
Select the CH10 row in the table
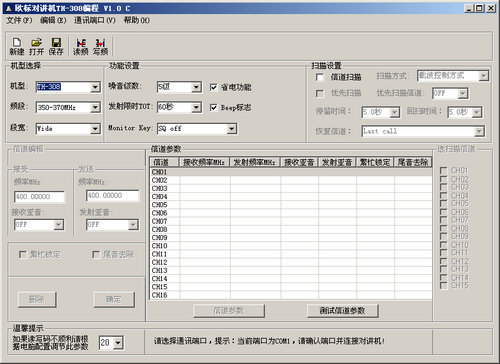[x=291, y=246]
